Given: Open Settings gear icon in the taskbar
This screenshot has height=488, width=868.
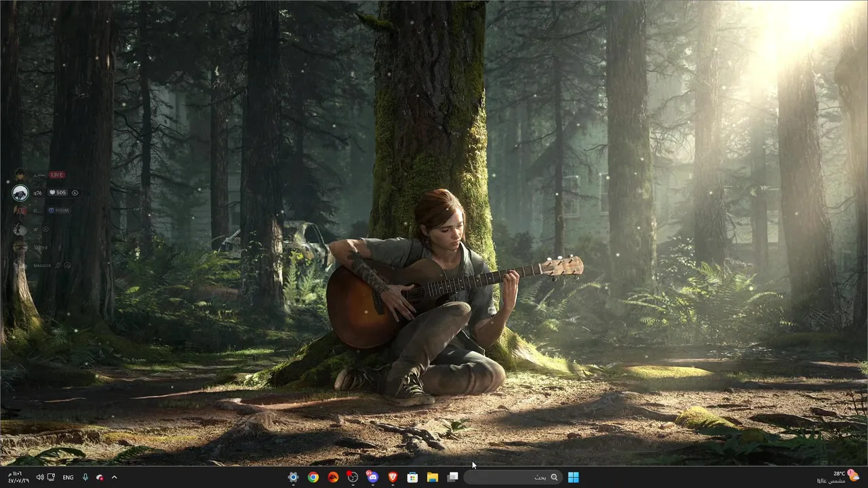Looking at the screenshot, I should 293,477.
